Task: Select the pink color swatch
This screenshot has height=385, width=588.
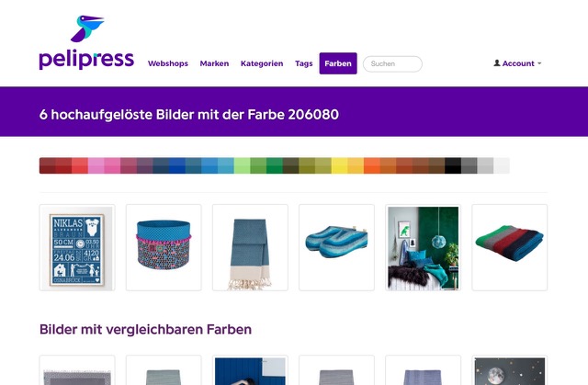Action: coord(112,165)
